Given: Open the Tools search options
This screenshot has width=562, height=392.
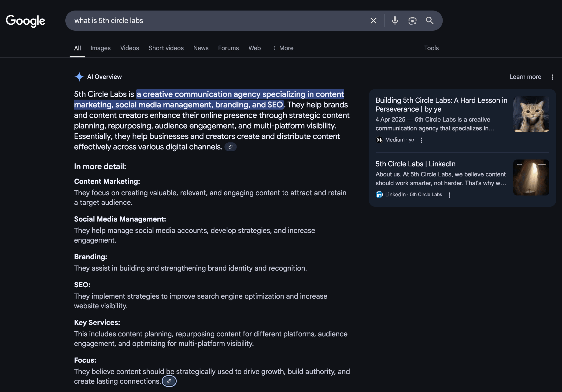Looking at the screenshot, I should 431,48.
